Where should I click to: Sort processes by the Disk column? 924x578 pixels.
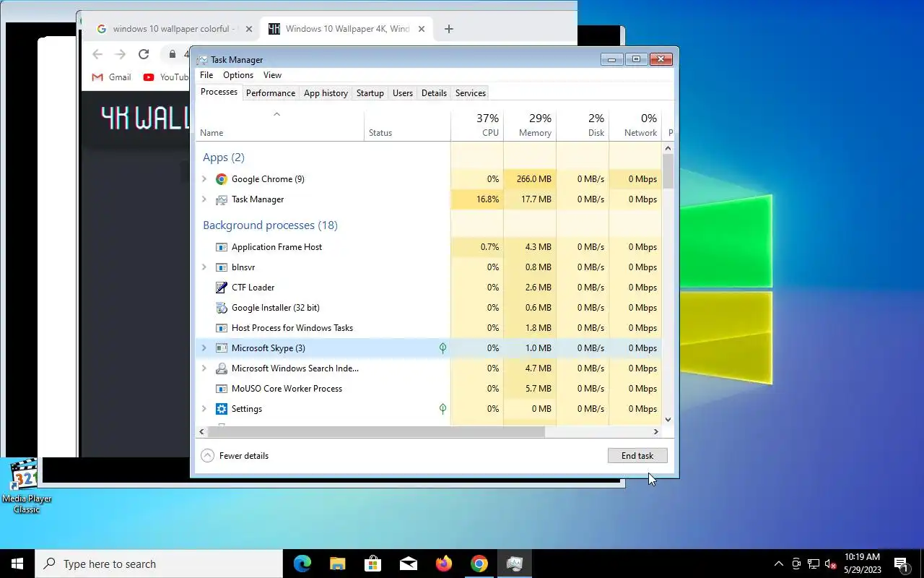tap(583, 125)
